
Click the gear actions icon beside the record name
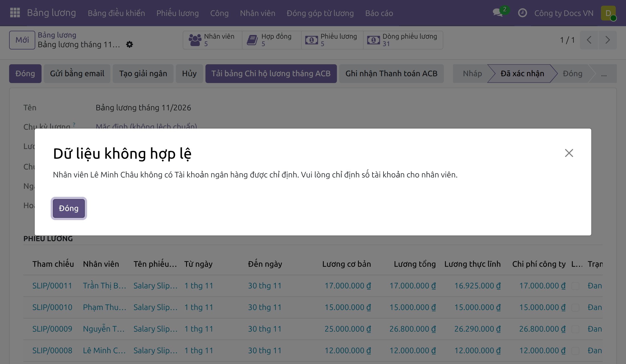click(129, 44)
